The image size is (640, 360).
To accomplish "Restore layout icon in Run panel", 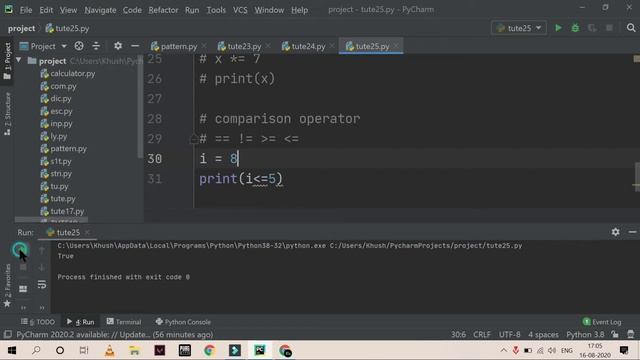I will pyautogui.click(x=23, y=289).
